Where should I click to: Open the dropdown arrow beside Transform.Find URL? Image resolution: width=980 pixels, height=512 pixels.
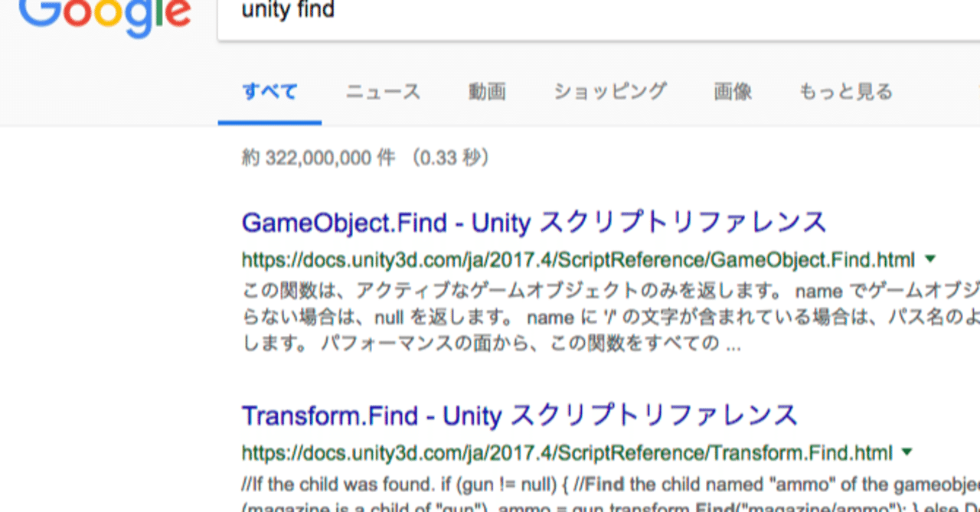(x=907, y=452)
